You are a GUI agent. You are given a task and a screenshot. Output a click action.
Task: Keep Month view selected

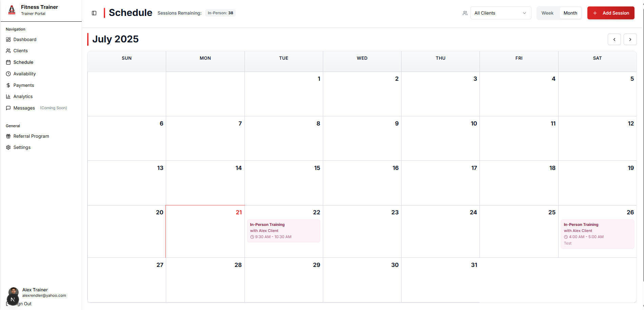click(x=570, y=13)
